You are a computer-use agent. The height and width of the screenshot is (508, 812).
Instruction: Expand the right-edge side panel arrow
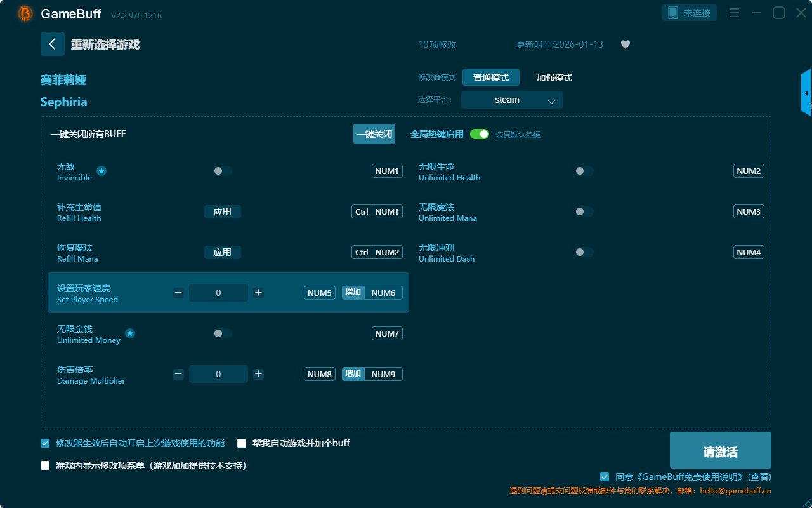point(806,93)
